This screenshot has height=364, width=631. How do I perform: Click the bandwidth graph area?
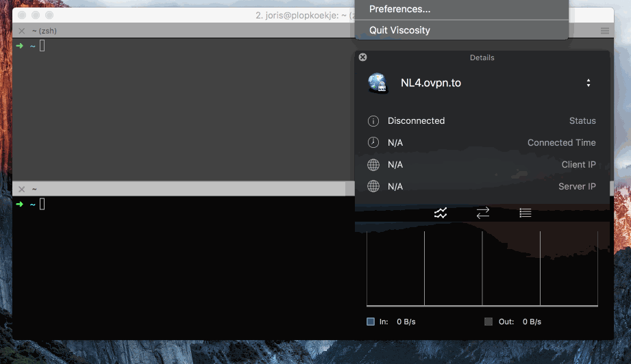482,268
